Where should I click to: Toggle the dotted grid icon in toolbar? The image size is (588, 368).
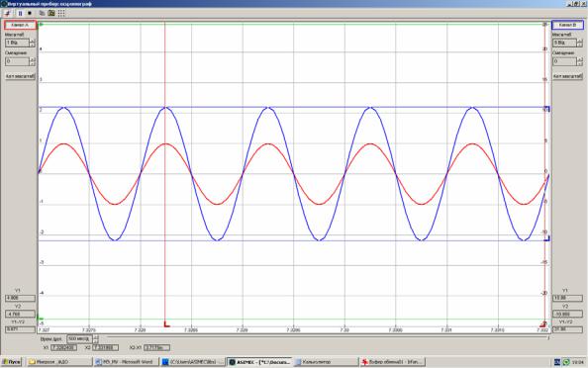click(x=61, y=13)
